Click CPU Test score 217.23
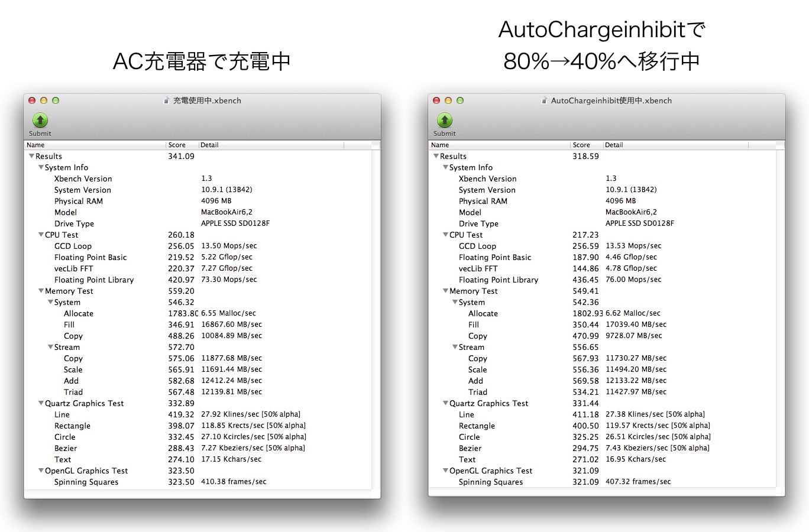The image size is (809, 532). (x=585, y=235)
